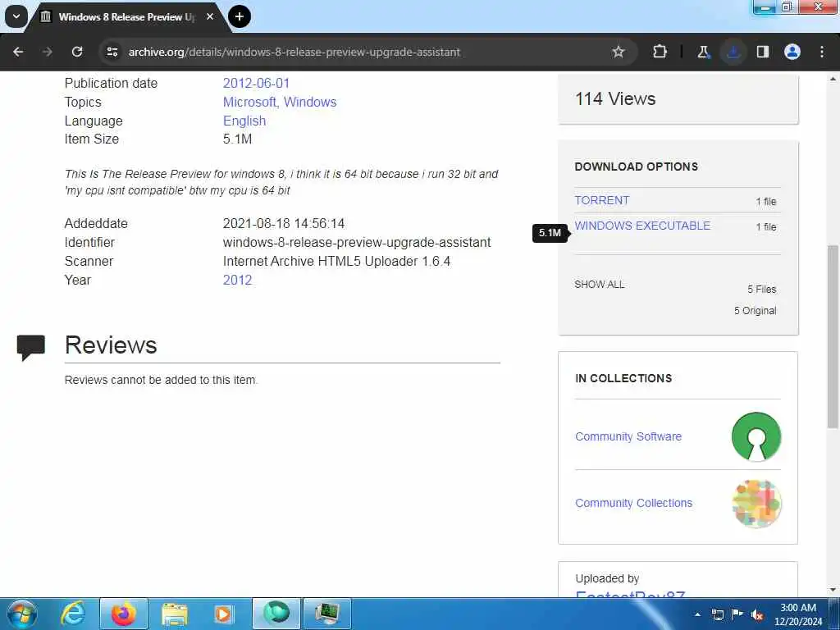Viewport: 840px width, 630px height.
Task: Click the forward navigation arrow
Action: (47, 52)
